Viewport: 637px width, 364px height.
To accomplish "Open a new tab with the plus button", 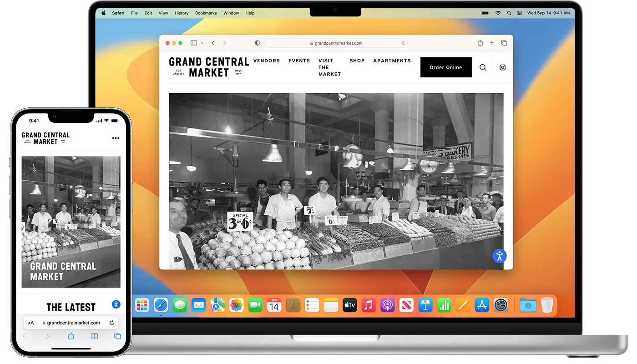I will [x=492, y=43].
